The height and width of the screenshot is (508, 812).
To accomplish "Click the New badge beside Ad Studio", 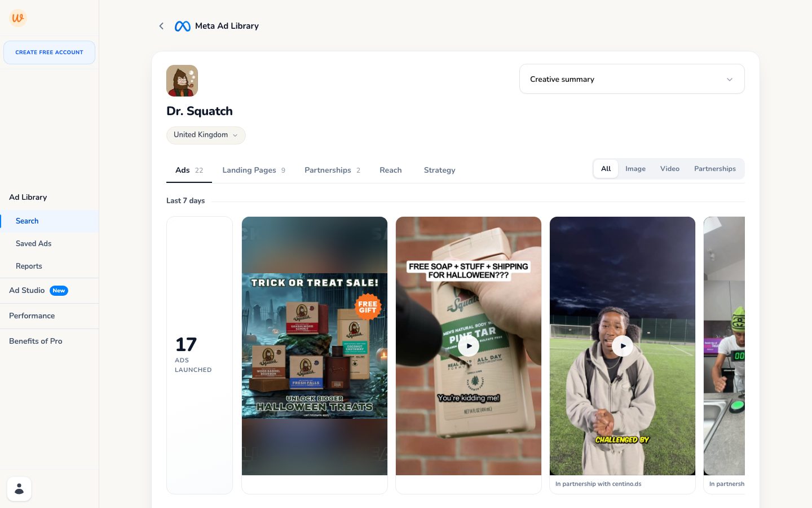I will coord(59,291).
